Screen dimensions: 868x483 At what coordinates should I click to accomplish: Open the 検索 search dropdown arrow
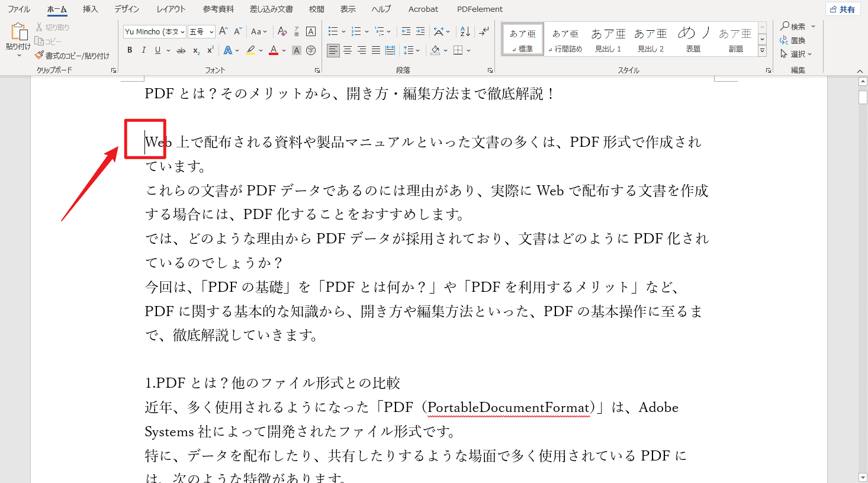[x=814, y=26]
